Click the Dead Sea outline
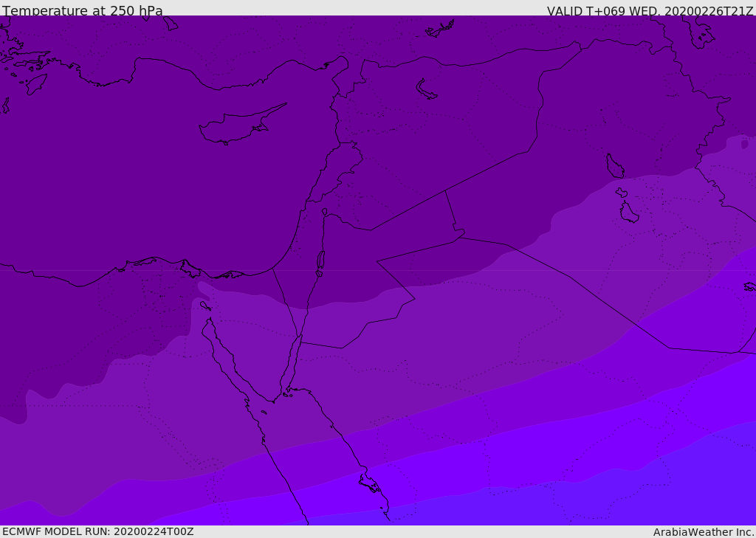 (320, 261)
